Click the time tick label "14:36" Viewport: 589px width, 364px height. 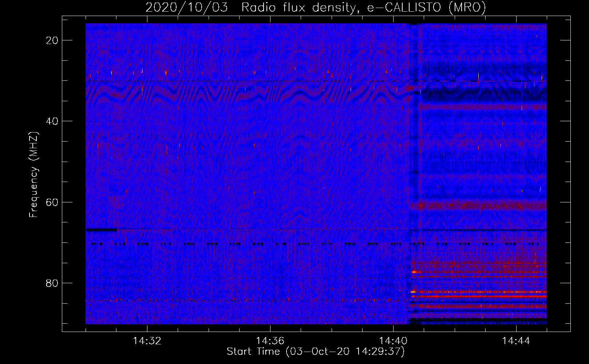pos(270,341)
